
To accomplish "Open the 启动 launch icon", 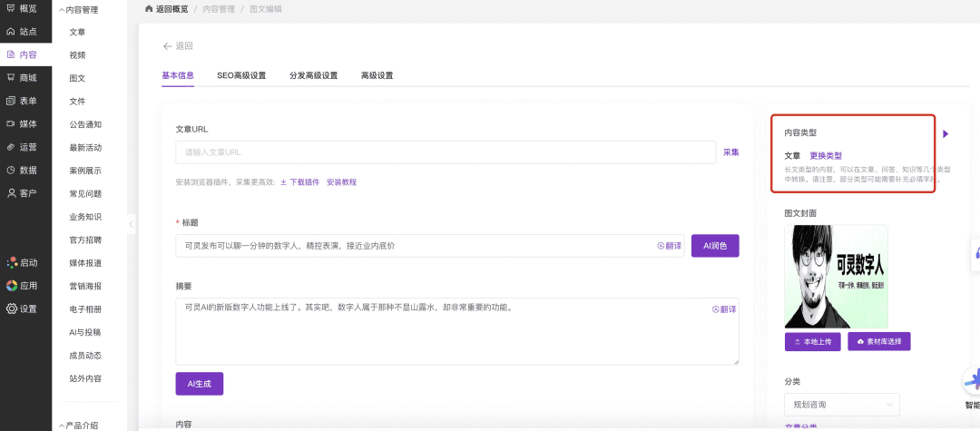I will pos(11,262).
